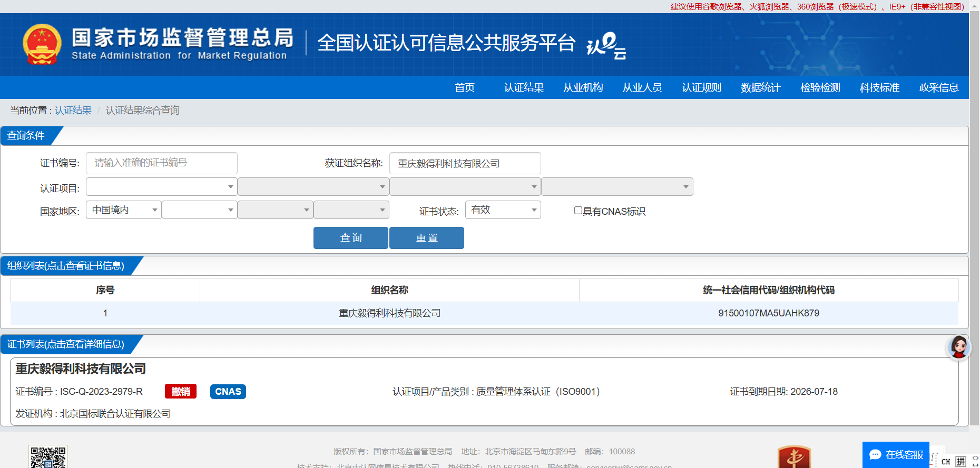
Task: Click the 证书编号 input field
Action: (161, 163)
